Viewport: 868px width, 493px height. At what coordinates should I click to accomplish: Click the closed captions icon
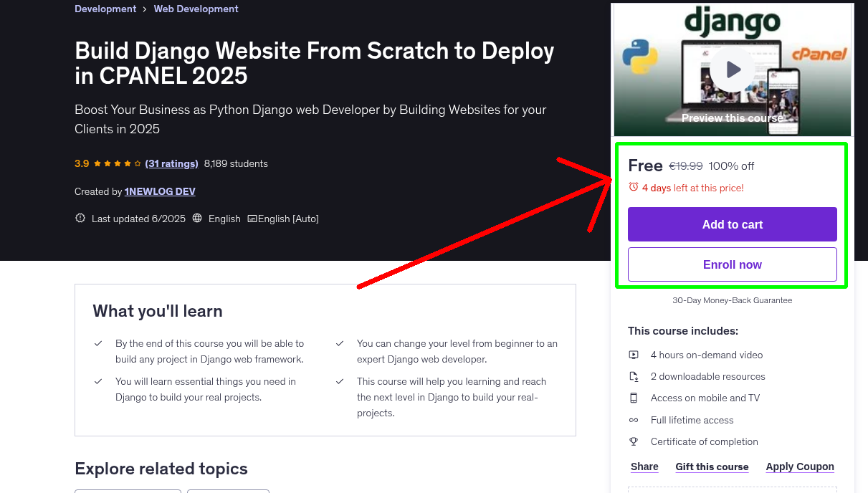coord(252,219)
